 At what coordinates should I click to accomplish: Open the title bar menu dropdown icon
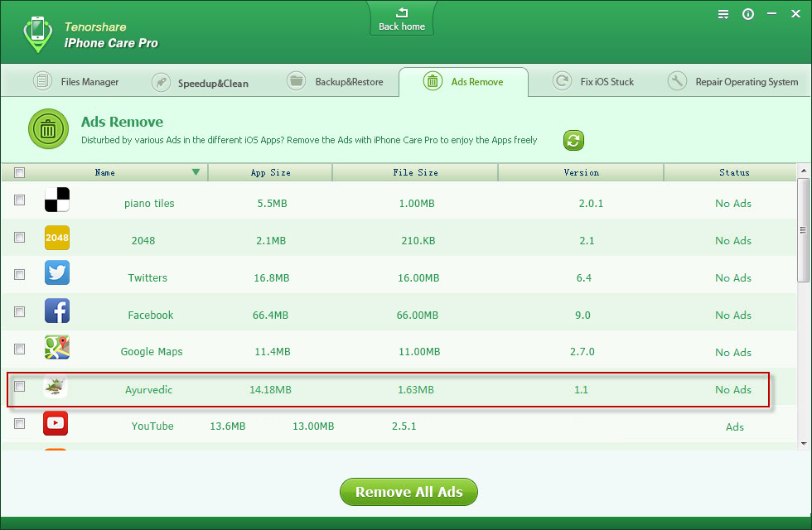[723, 14]
